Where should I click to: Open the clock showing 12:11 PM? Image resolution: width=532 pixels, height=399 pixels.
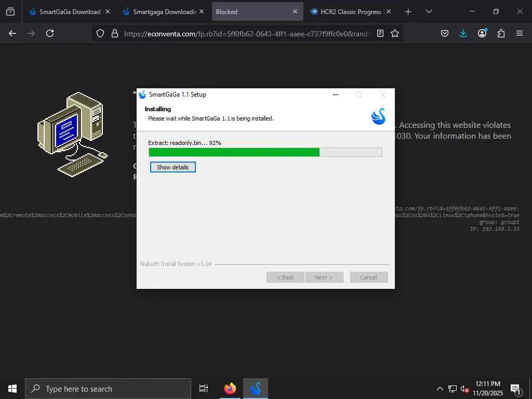[488, 389]
